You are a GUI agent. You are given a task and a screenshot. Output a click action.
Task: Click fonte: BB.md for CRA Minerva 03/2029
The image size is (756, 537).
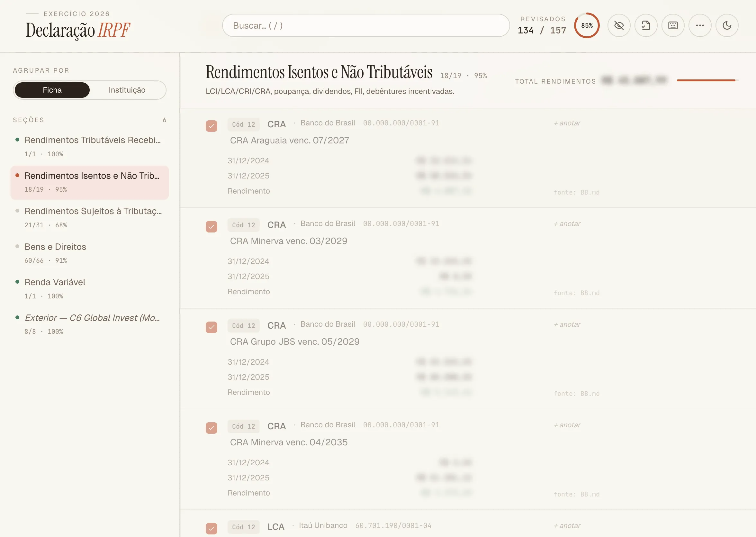pyautogui.click(x=577, y=293)
